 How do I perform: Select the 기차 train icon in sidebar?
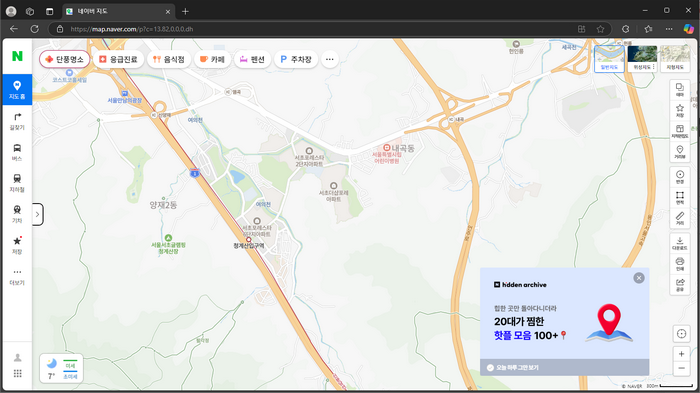click(x=17, y=214)
